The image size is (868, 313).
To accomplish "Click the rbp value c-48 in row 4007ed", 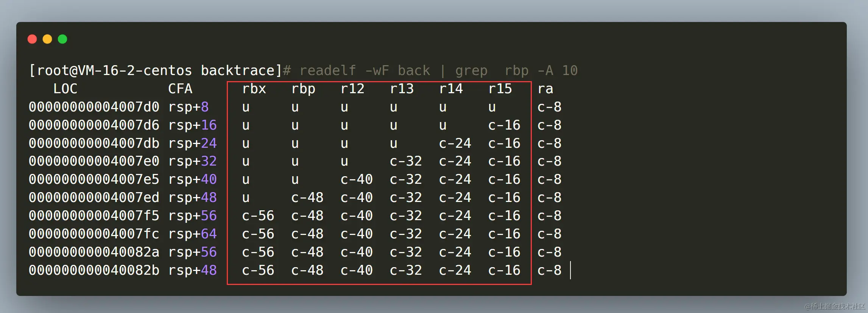I will [307, 197].
